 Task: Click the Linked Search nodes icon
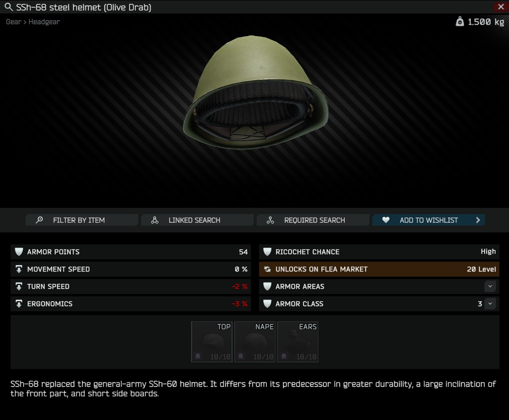(155, 220)
